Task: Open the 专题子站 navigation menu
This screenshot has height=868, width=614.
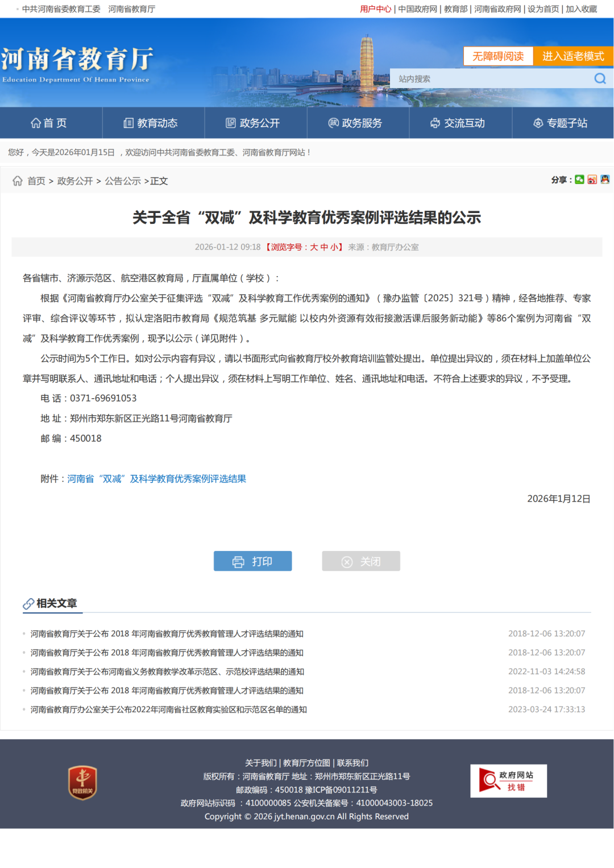Action: pyautogui.click(x=560, y=123)
